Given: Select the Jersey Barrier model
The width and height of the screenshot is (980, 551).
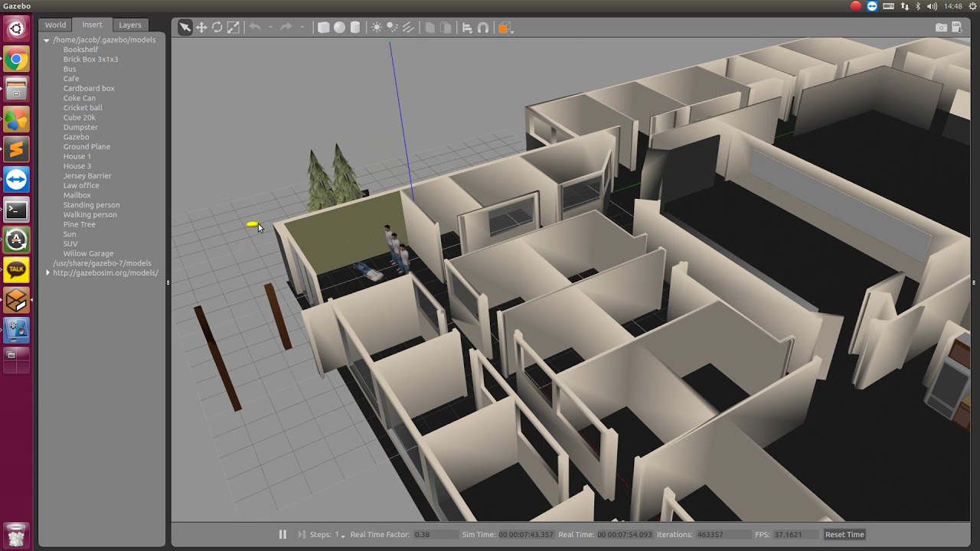Looking at the screenshot, I should coord(87,176).
